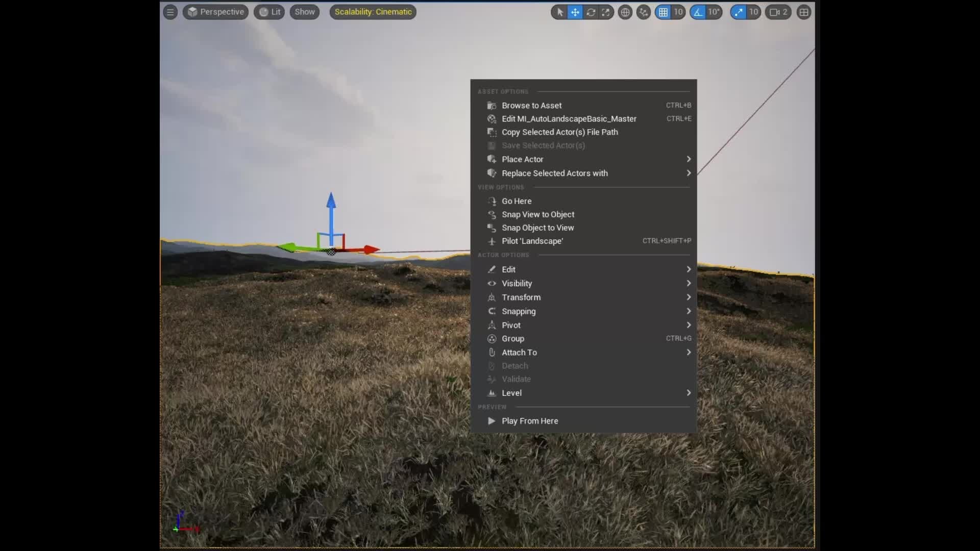Select the Rotate tool in viewport toolbar
The height and width of the screenshot is (551, 980).
point(592,12)
